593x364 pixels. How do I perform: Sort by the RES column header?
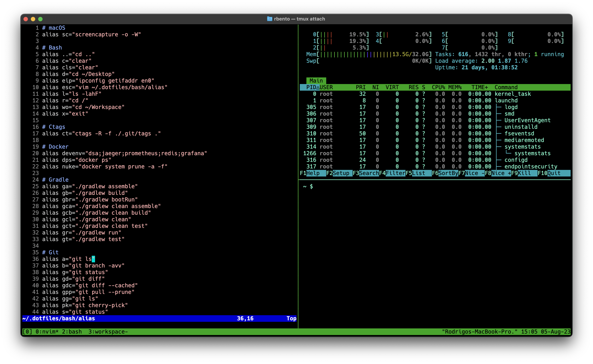(413, 87)
